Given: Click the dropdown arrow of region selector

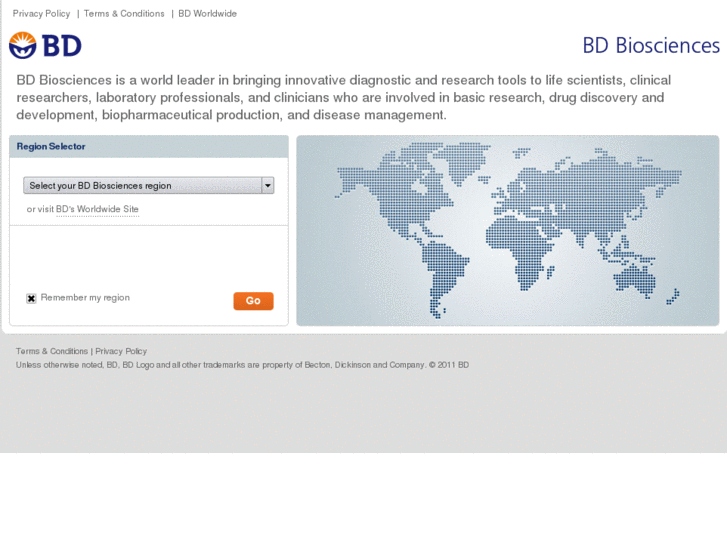Looking at the screenshot, I should tap(268, 186).
